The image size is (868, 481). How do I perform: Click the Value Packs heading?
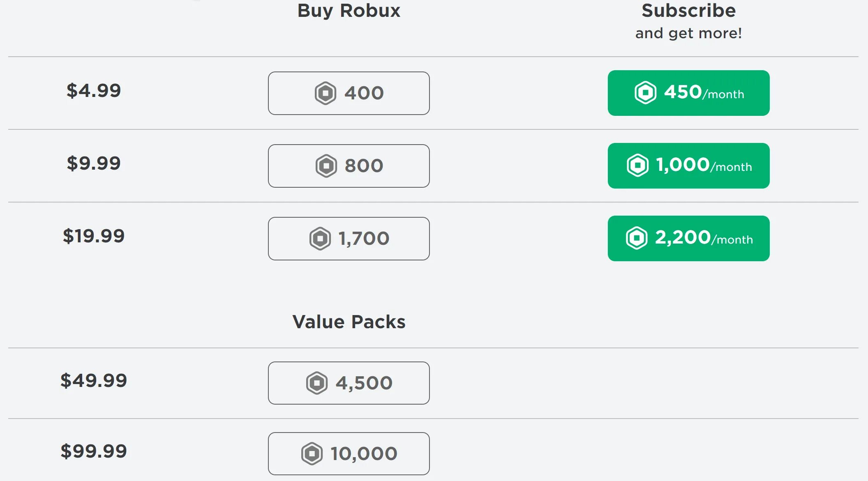349,322
